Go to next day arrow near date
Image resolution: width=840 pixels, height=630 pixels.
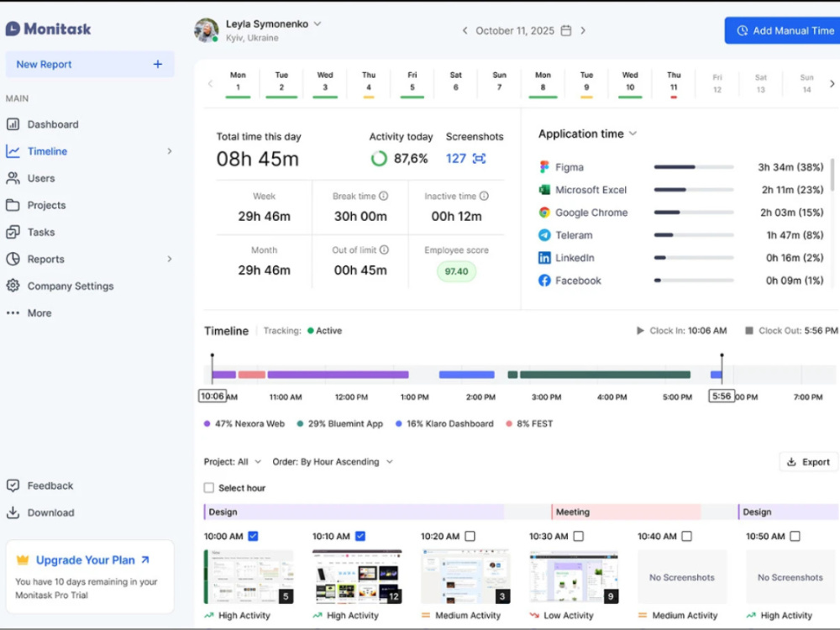click(584, 30)
